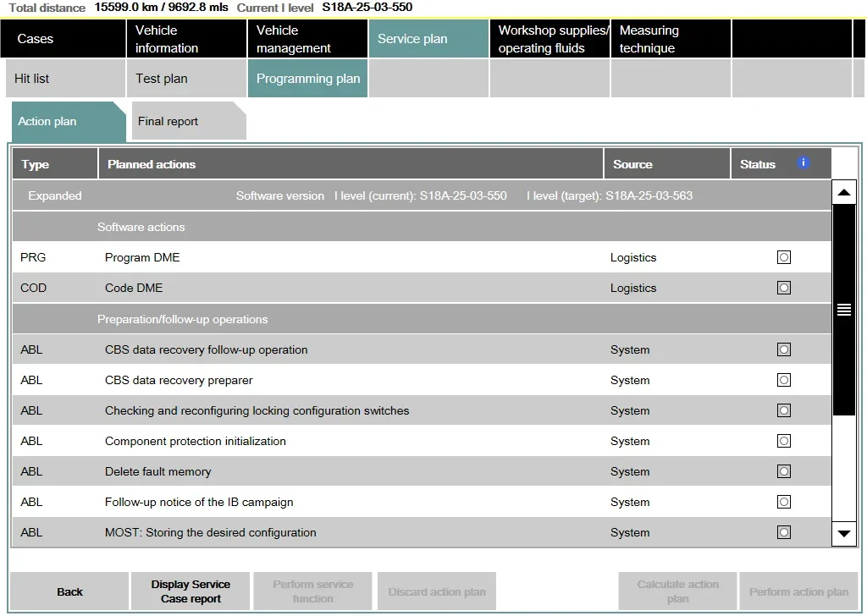Click status icon for CBS data recovery preparer

[x=783, y=380]
